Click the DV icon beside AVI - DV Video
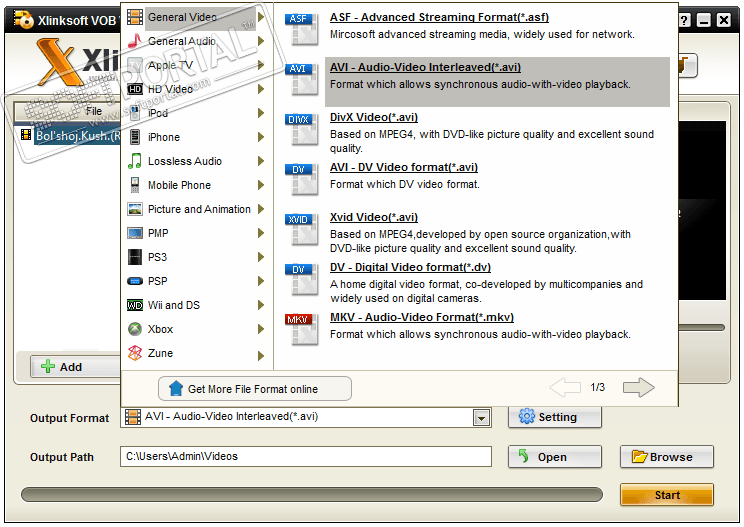This screenshot has width=744, height=527. click(301, 179)
